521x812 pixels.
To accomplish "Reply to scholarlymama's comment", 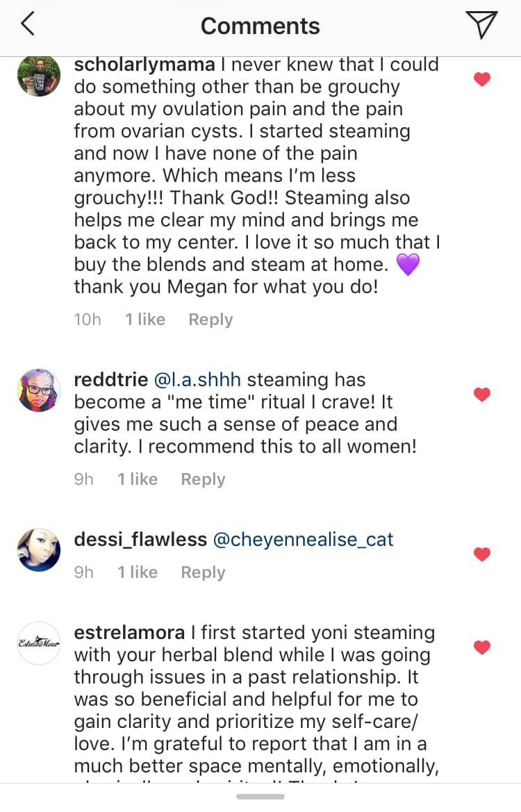I will 210,320.
